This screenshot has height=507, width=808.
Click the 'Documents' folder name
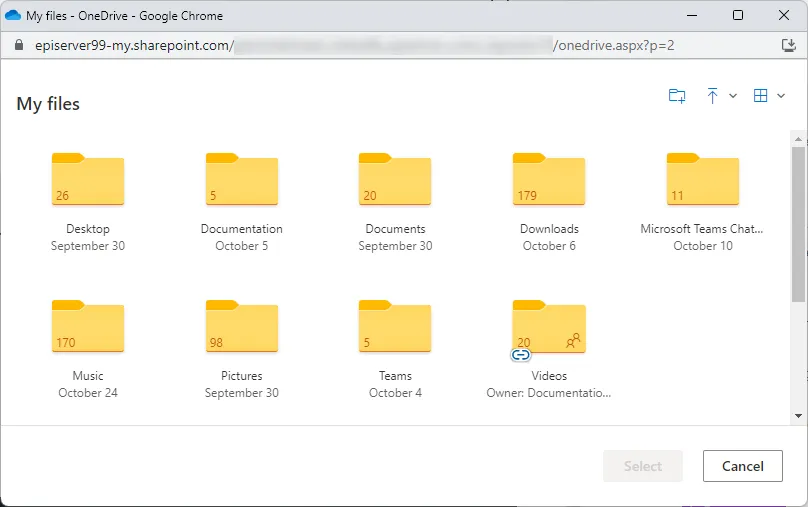395,229
